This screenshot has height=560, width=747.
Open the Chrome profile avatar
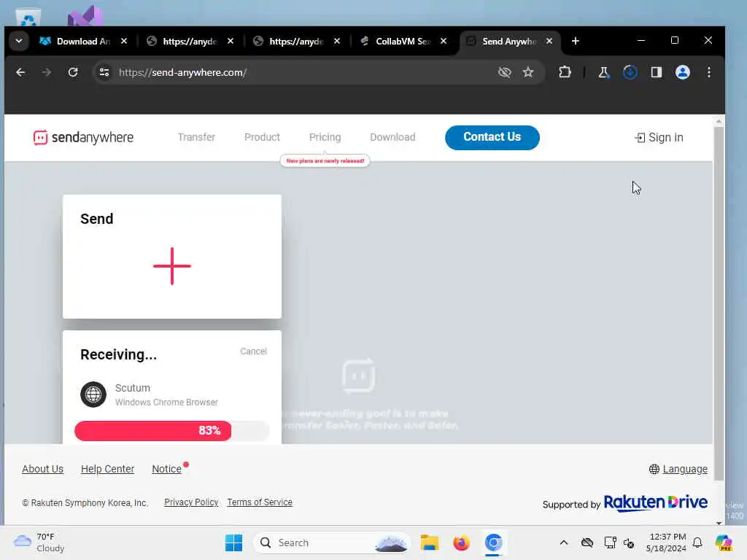(683, 72)
